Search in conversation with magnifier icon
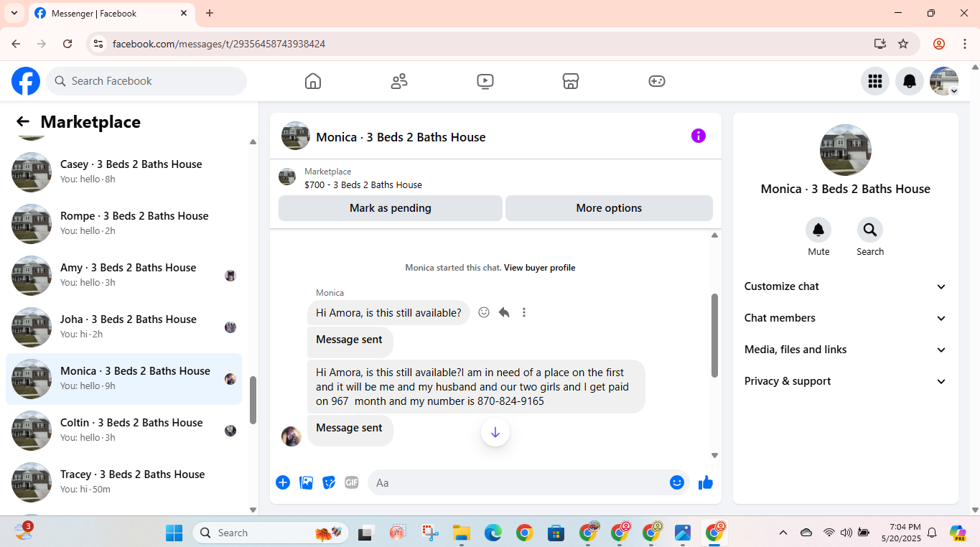This screenshot has height=547, width=980. pyautogui.click(x=870, y=230)
